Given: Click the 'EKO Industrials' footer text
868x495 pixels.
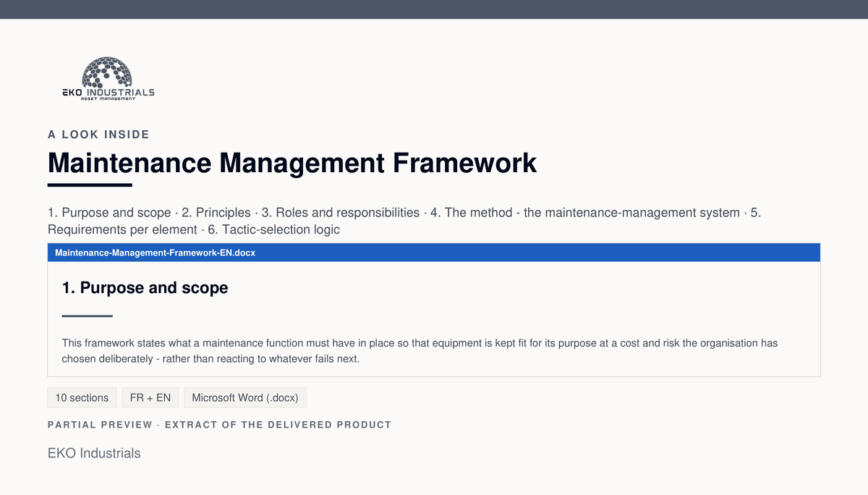Looking at the screenshot, I should (94, 454).
